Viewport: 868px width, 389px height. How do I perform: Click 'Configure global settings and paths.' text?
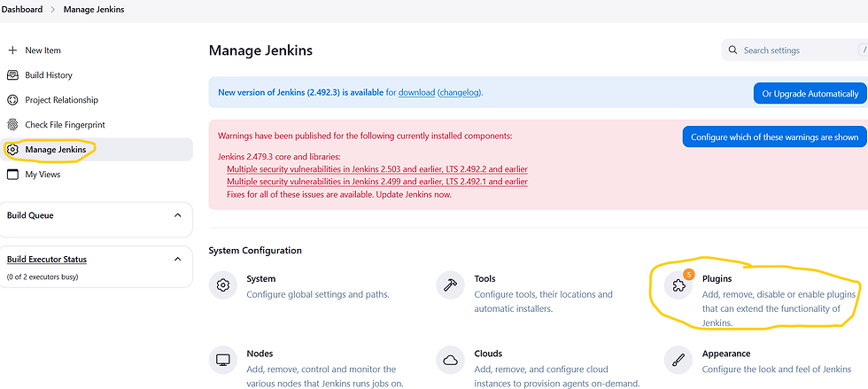pos(318,294)
